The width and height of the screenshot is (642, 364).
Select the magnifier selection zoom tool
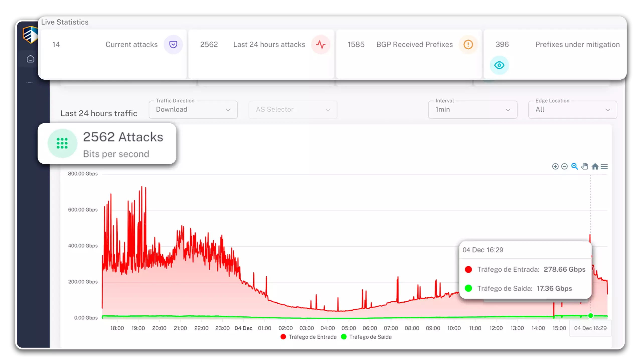pos(575,166)
